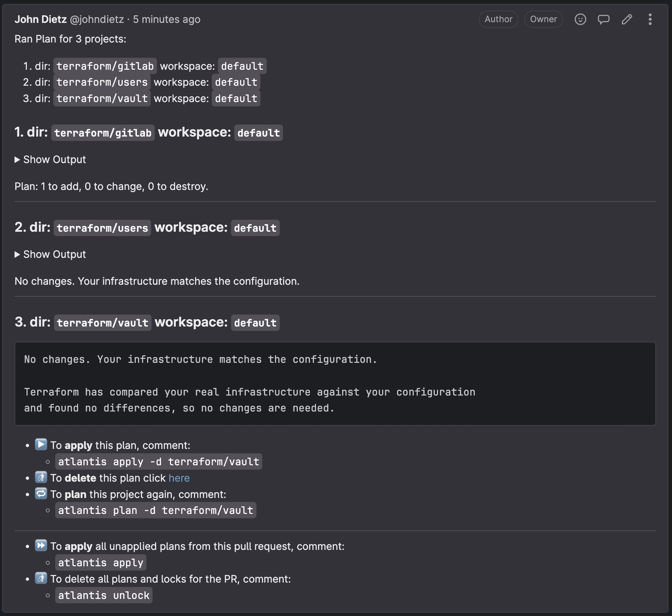Click the 5 minutes ago timestamp
Screen dimensions: 672x616
coord(167,19)
